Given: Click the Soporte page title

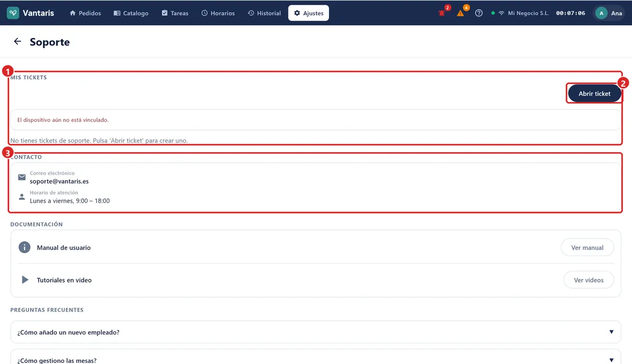Looking at the screenshot, I should pos(50,42).
